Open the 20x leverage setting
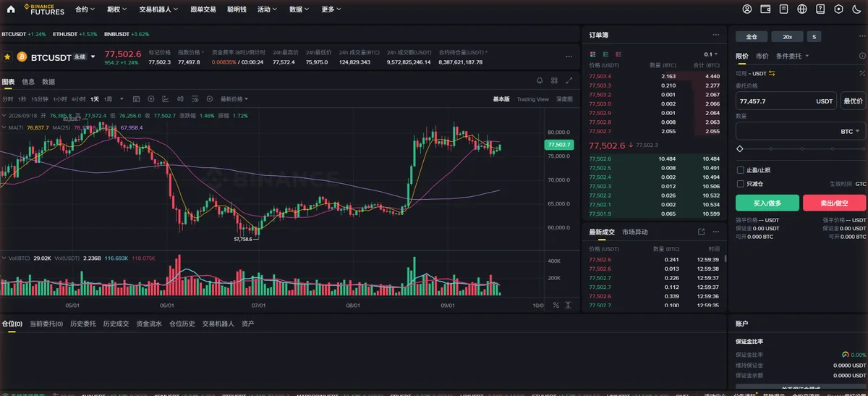The image size is (868, 396). pyautogui.click(x=788, y=36)
